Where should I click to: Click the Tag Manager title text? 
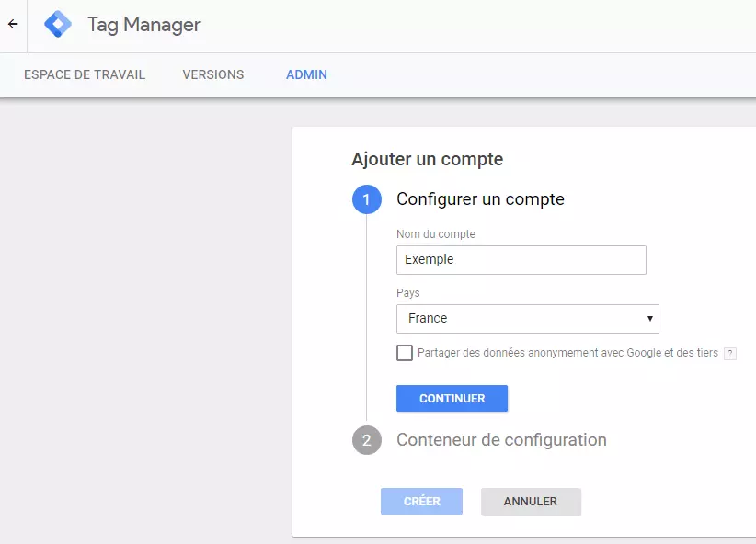pyautogui.click(x=144, y=25)
